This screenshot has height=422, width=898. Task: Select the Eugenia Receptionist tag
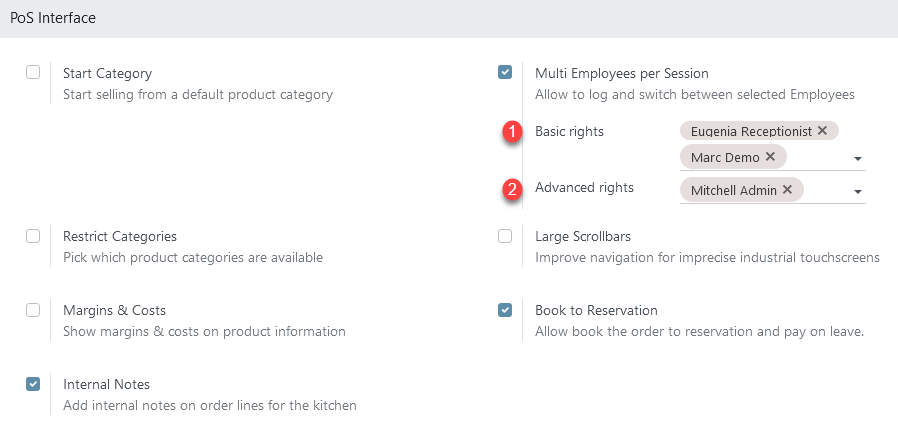[751, 131]
